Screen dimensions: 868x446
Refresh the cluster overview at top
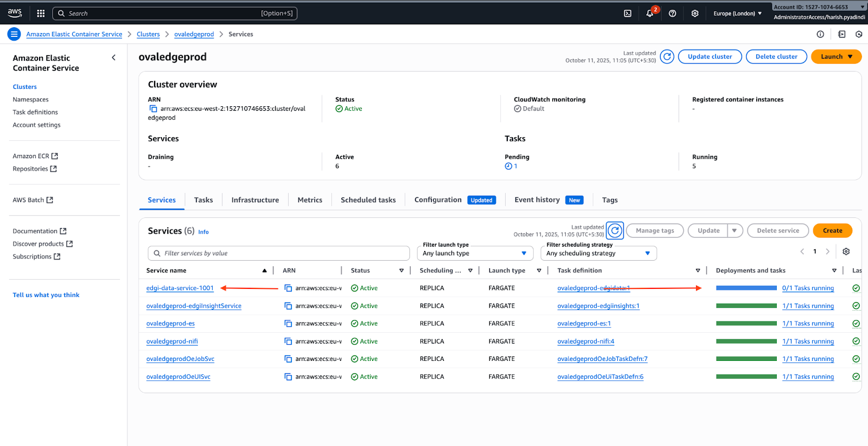coord(667,57)
